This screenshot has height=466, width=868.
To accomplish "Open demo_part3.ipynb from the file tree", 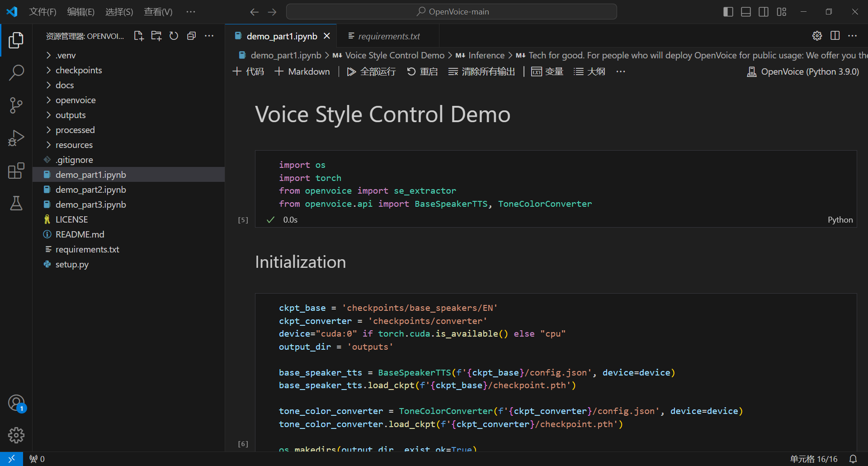I will (128, 204).
